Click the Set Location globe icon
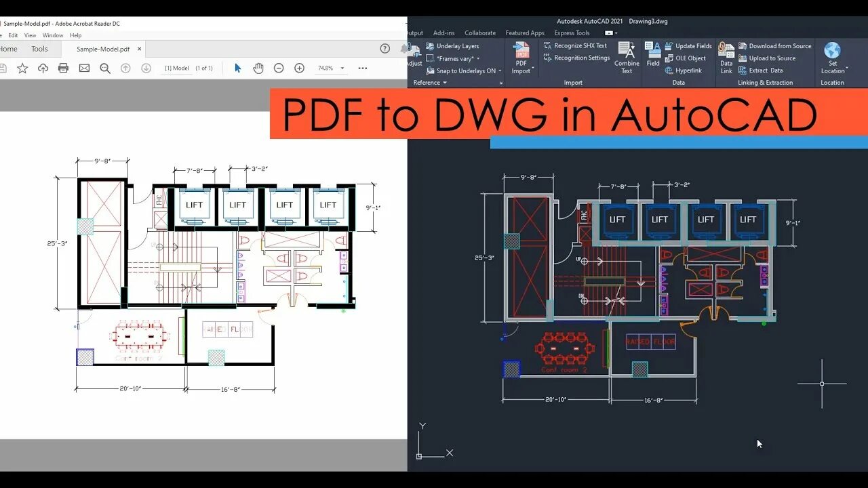 click(x=832, y=51)
